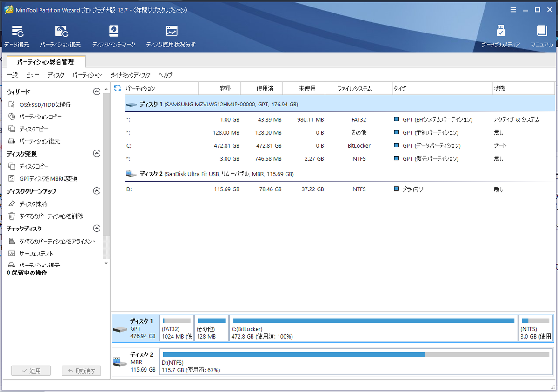The image size is (558, 392).
Task: Run the サーフェステスト option
Action: pos(36,254)
